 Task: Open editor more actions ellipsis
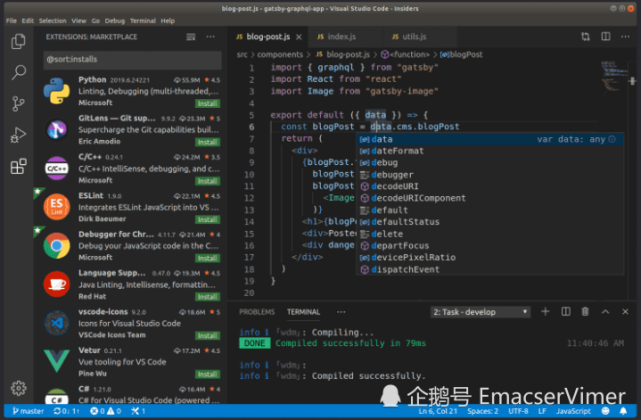tap(625, 37)
